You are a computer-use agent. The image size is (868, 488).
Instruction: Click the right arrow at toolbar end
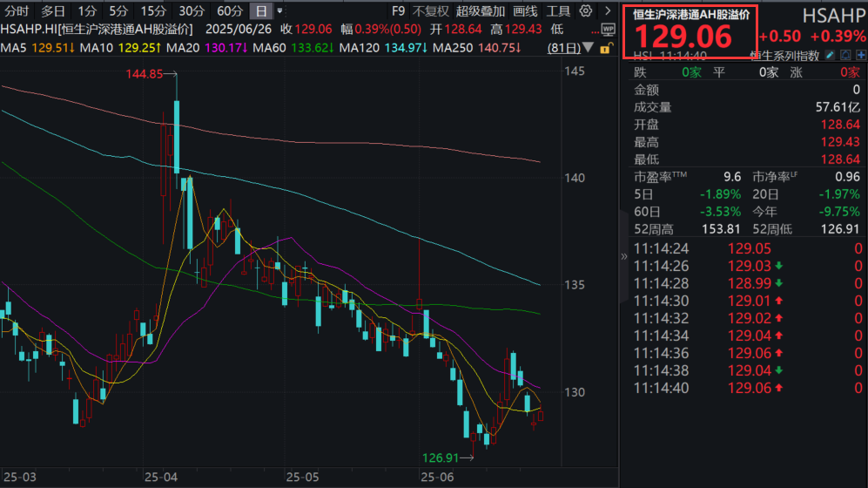tap(607, 11)
